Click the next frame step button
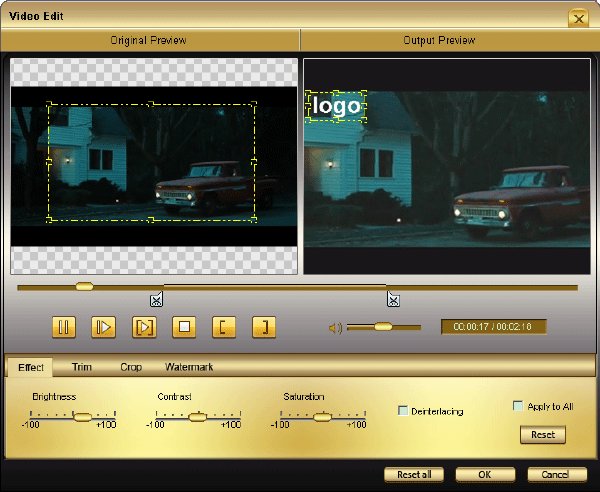 click(x=104, y=327)
